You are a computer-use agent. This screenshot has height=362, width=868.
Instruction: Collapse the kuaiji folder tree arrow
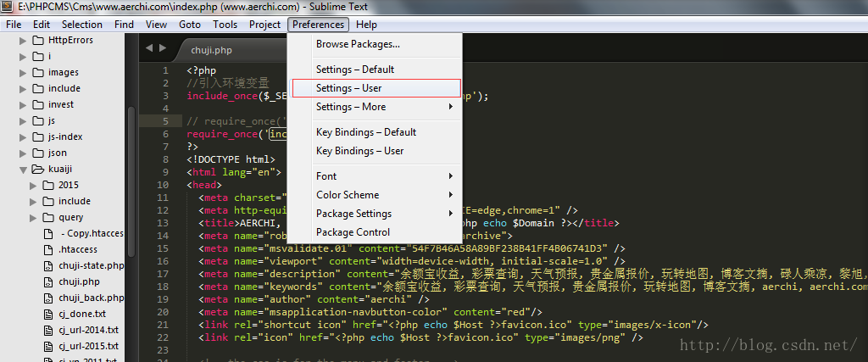click(23, 169)
